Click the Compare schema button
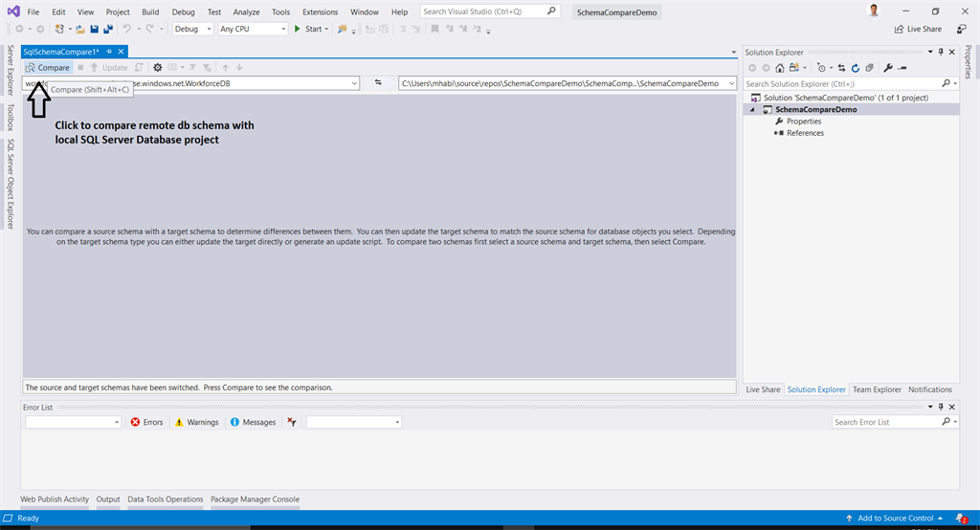 click(x=48, y=68)
